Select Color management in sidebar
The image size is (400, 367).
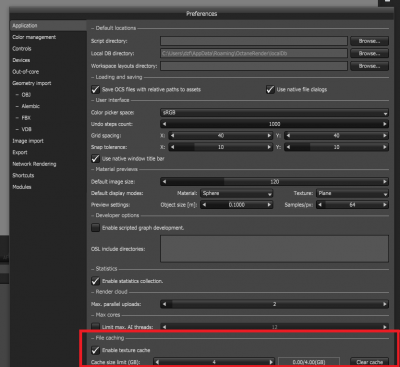pyautogui.click(x=34, y=37)
